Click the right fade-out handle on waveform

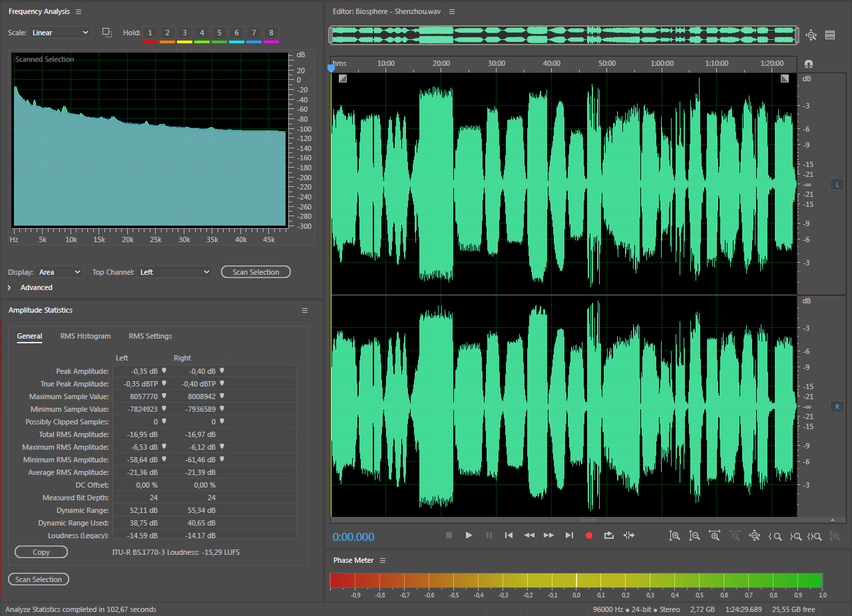[x=785, y=78]
